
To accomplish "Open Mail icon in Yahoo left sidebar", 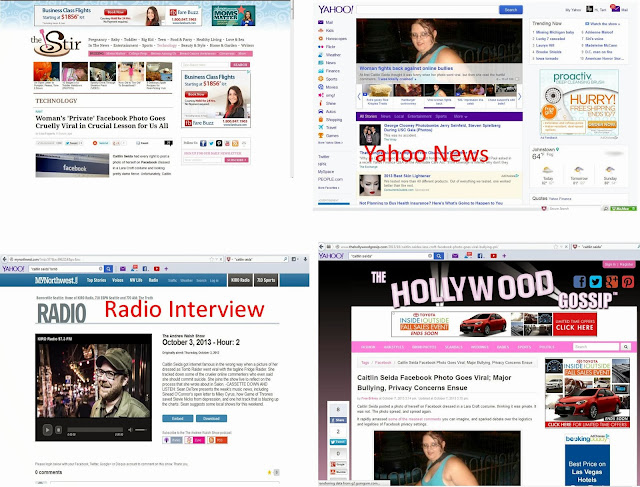I will coord(321,22).
